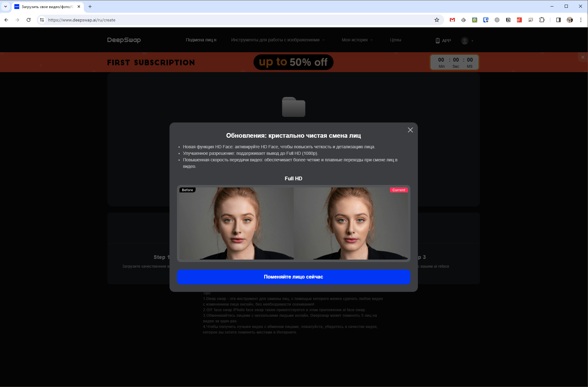588x387 pixels.
Task: Open the Extensions puzzle icon
Action: [x=542, y=20]
